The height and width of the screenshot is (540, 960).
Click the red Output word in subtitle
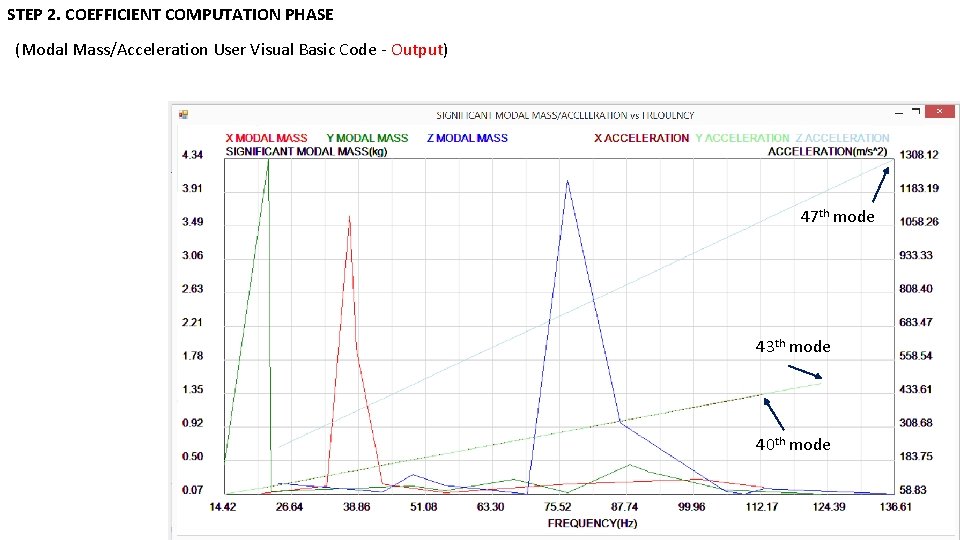417,50
